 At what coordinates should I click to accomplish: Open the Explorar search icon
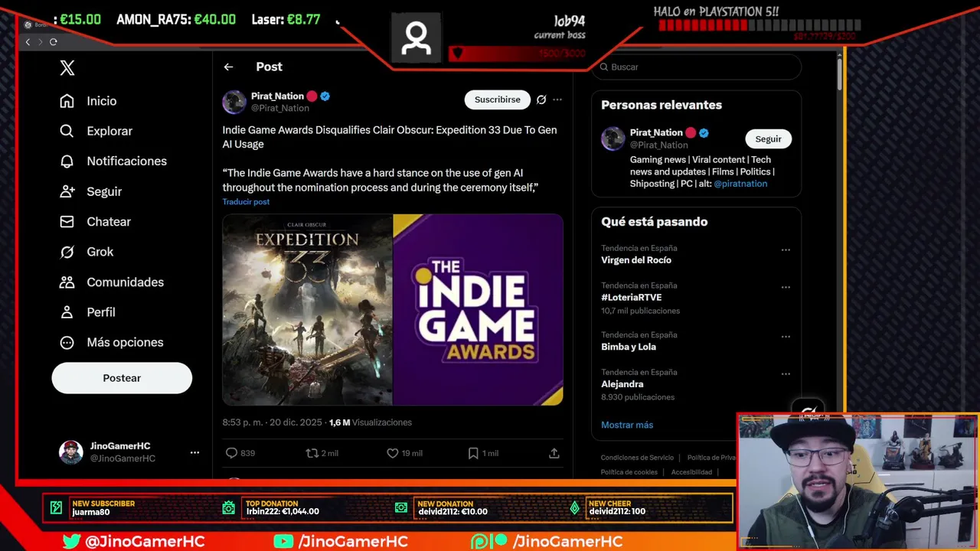click(x=67, y=131)
